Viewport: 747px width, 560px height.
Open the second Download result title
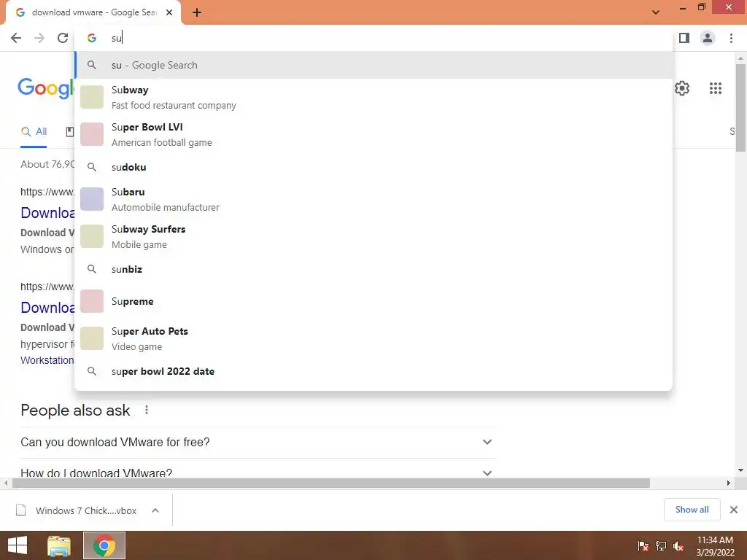coord(47,308)
